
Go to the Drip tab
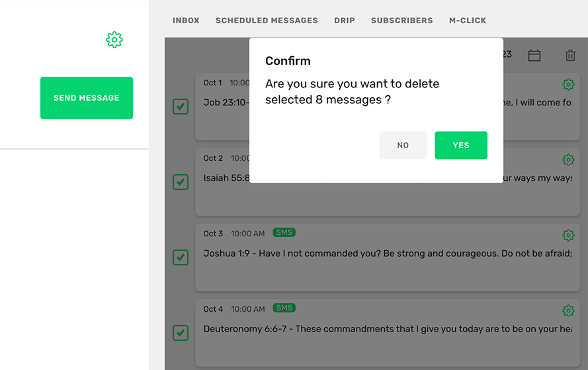(x=344, y=21)
